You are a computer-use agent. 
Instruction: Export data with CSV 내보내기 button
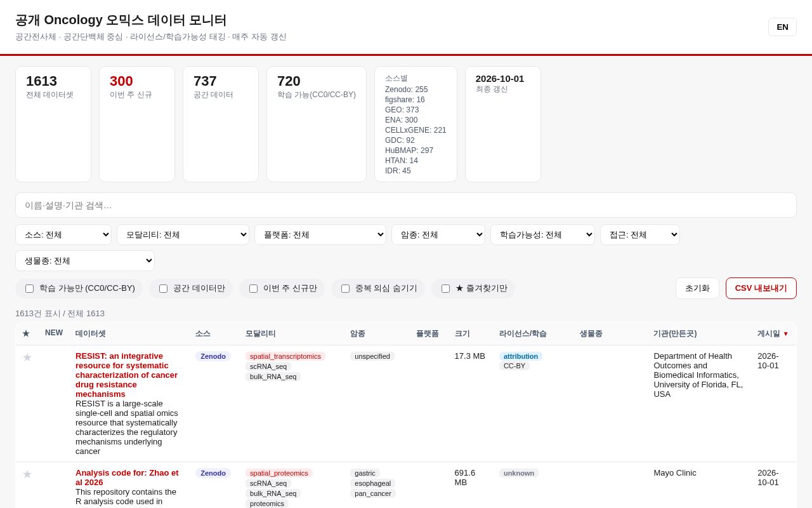click(761, 288)
